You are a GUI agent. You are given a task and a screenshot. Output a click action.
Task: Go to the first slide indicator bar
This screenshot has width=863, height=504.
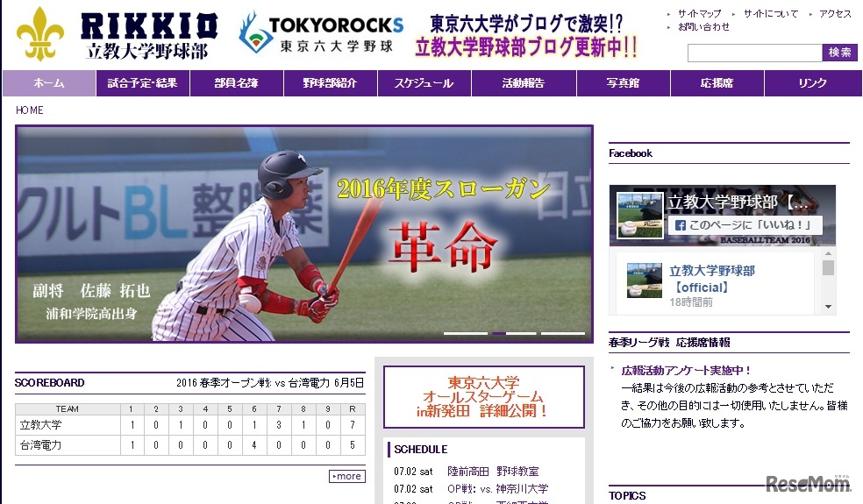pos(466,333)
